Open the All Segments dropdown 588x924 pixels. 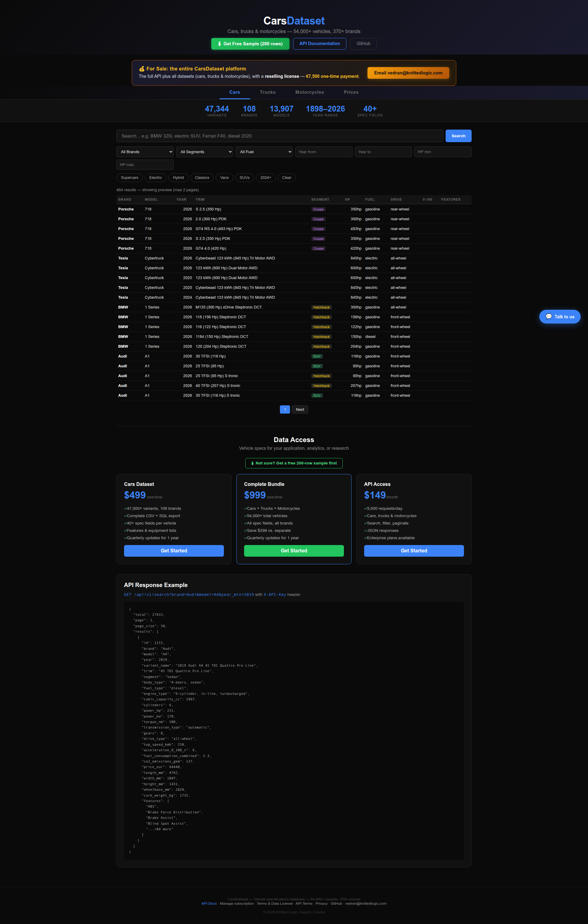(x=205, y=152)
